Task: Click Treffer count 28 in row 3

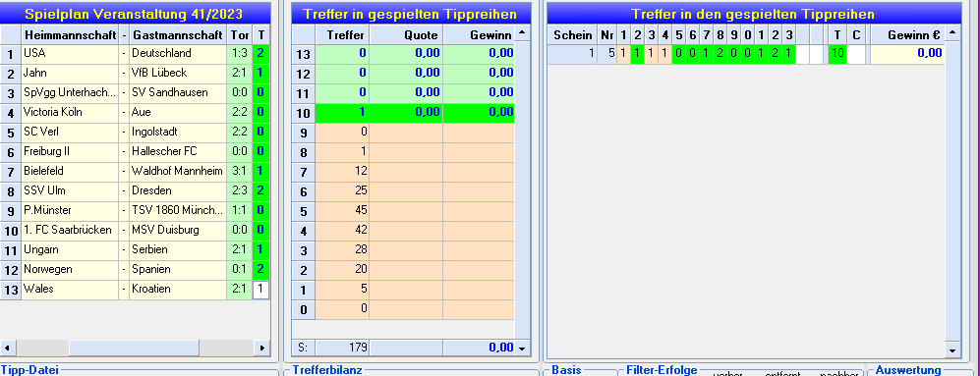Action: tap(342, 250)
